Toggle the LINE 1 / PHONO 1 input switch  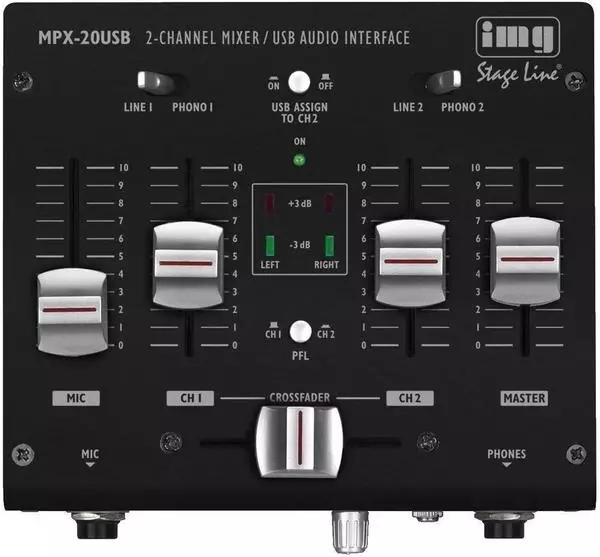[x=156, y=81]
